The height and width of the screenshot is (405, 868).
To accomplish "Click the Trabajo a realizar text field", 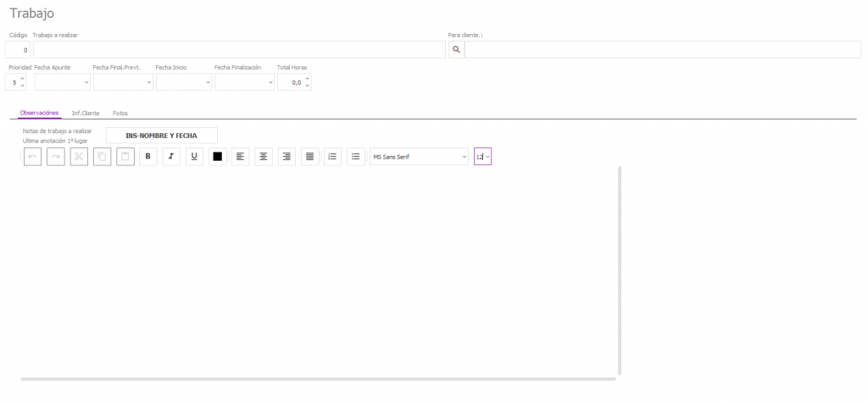I will pos(239,50).
